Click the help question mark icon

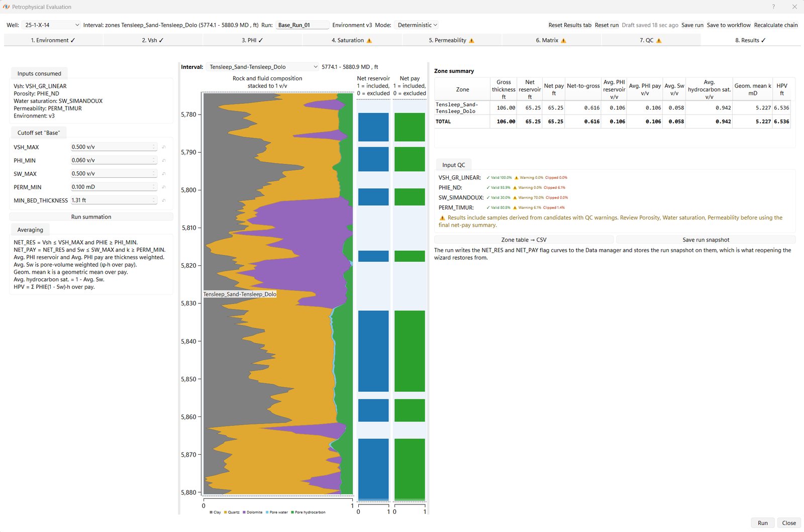click(773, 7)
